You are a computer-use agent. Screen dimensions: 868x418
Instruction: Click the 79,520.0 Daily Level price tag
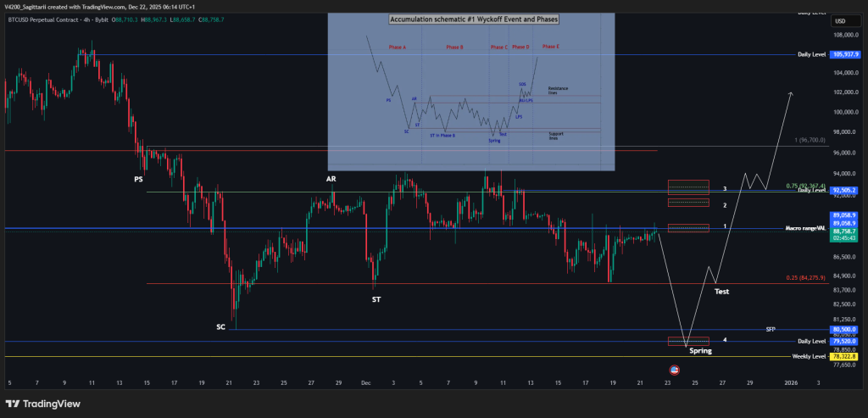(x=845, y=342)
